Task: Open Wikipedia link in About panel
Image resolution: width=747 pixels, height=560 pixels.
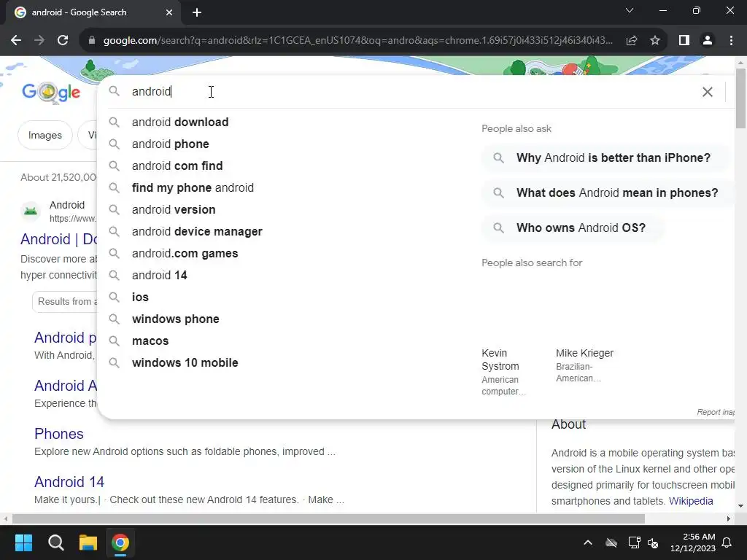Action: click(x=691, y=501)
